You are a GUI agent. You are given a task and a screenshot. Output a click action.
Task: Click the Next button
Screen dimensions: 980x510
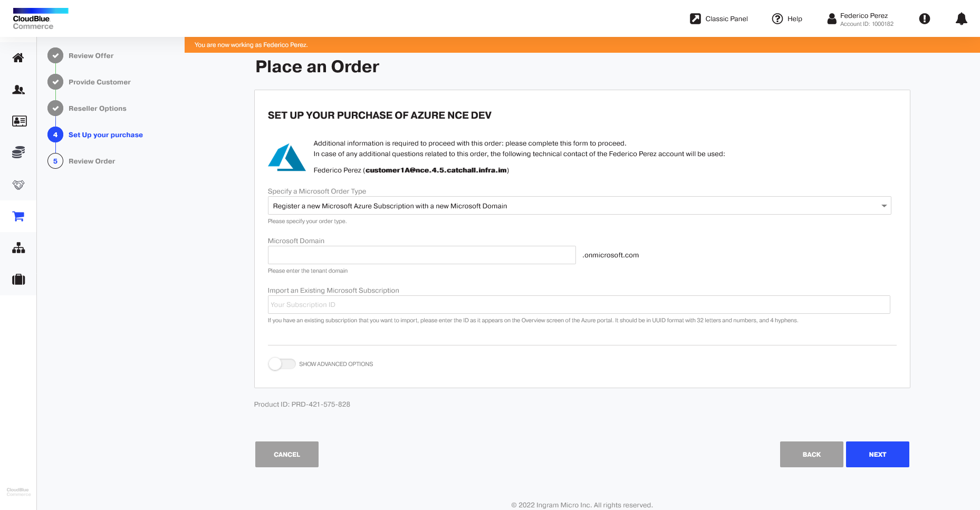(878, 454)
